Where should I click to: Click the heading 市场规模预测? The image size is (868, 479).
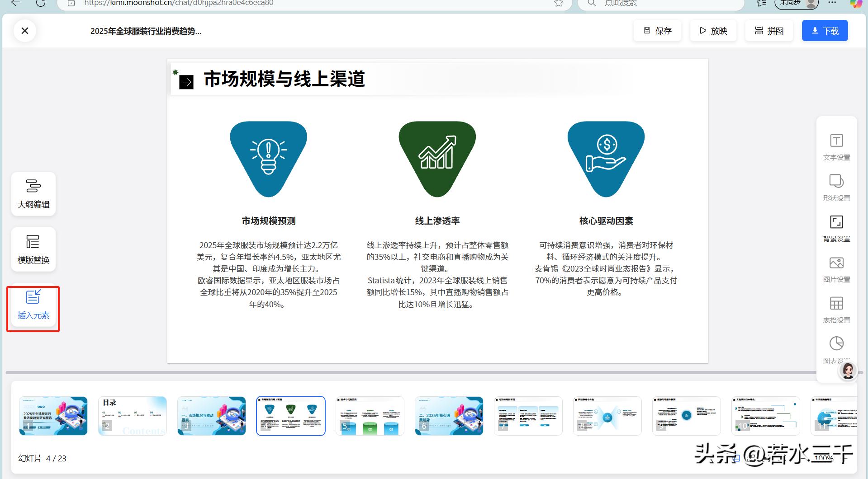coord(269,221)
